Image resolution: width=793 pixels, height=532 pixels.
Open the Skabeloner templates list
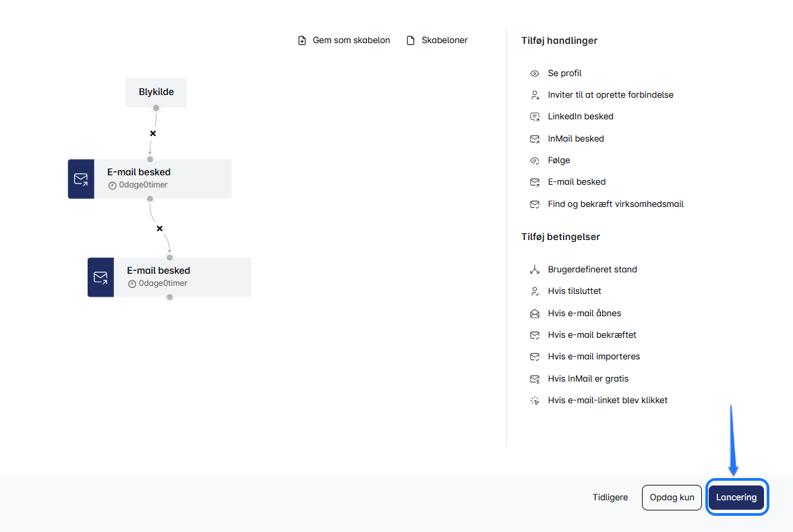coord(437,40)
